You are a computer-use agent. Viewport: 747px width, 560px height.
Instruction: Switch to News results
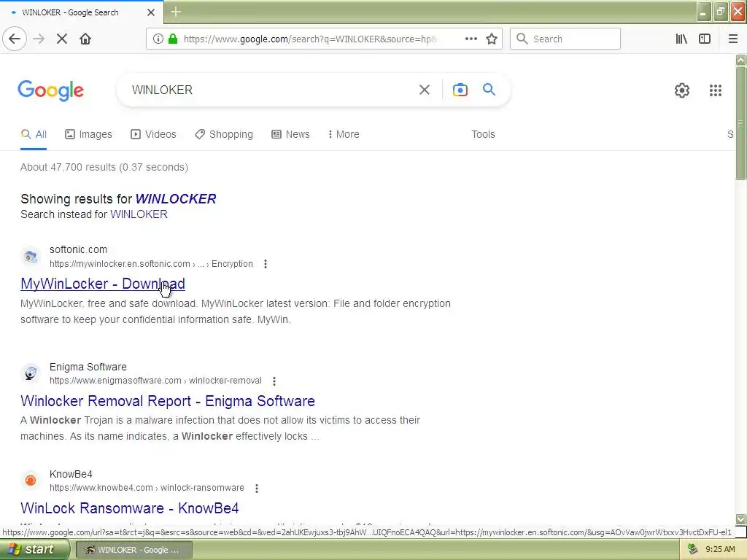pos(290,134)
